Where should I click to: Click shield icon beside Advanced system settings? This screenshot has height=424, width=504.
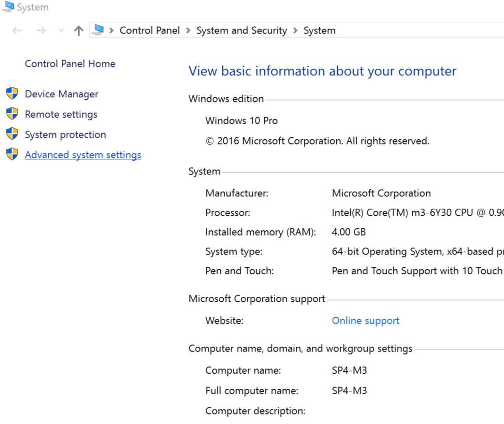tap(12, 154)
